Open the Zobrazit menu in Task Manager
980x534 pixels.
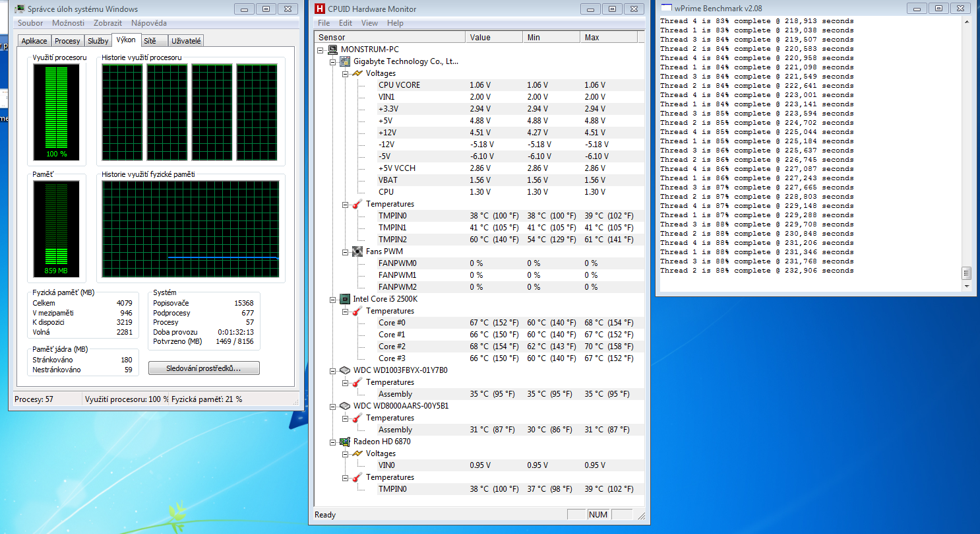[x=107, y=23]
